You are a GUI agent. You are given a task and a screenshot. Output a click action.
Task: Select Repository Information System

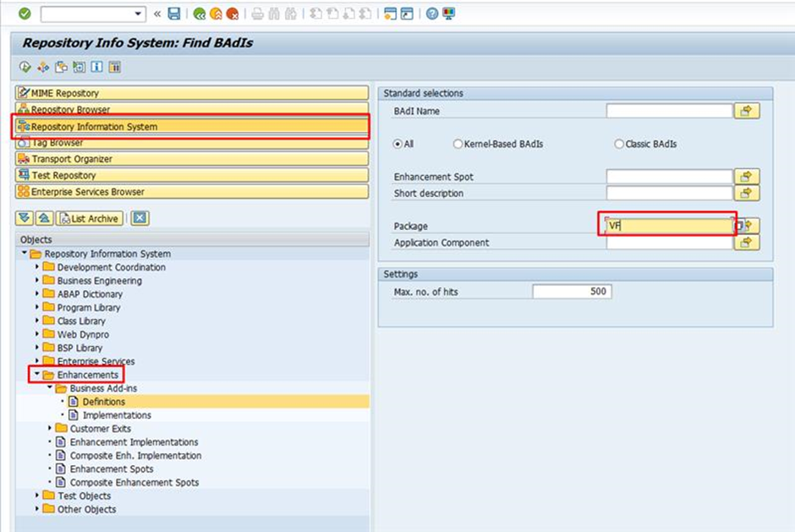192,126
